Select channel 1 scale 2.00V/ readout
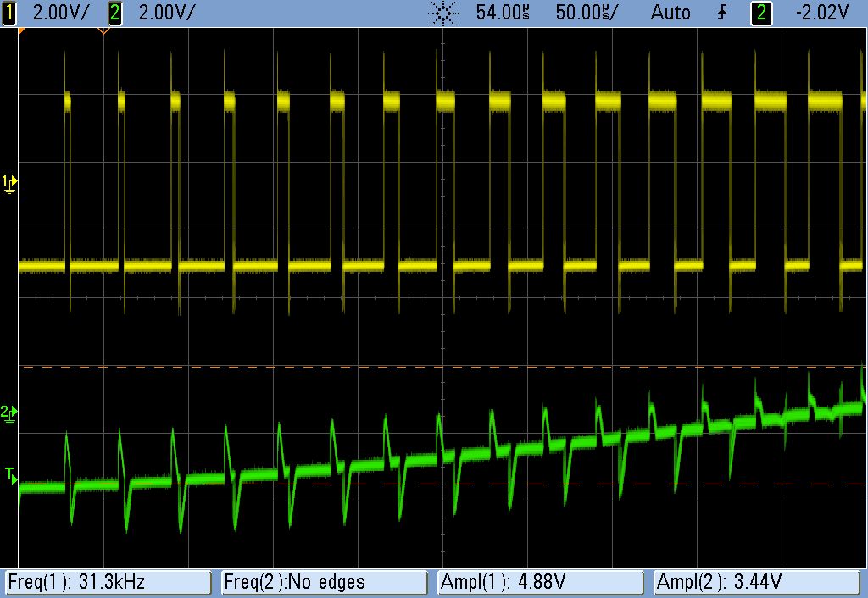The image size is (868, 598). [x=60, y=13]
